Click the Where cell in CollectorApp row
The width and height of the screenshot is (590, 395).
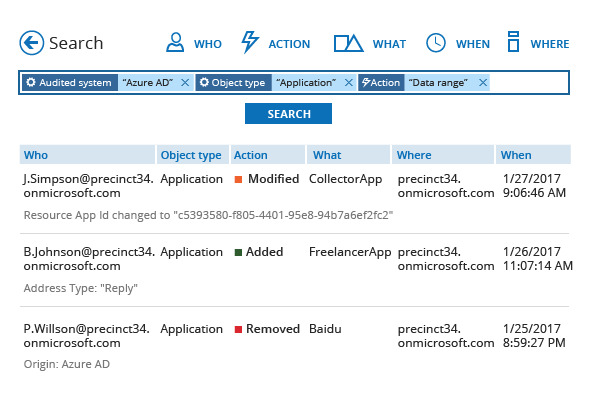tap(446, 186)
